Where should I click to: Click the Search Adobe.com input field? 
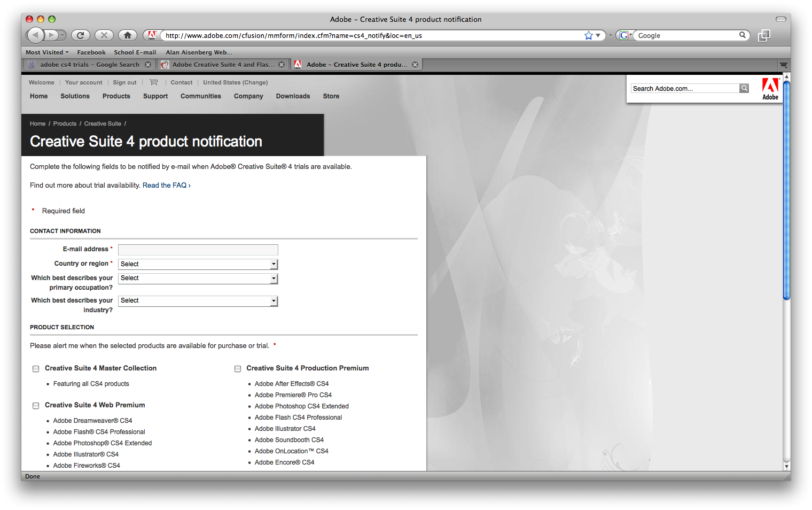685,88
